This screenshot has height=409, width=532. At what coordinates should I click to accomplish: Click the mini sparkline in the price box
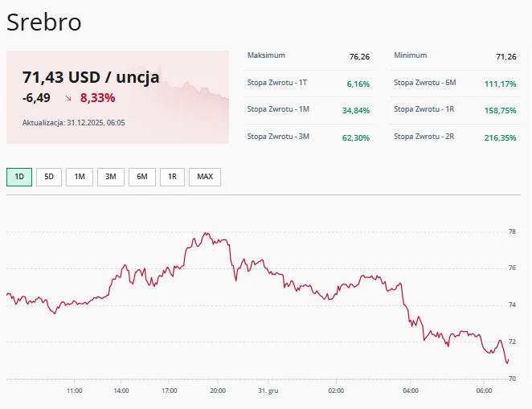pos(201,91)
